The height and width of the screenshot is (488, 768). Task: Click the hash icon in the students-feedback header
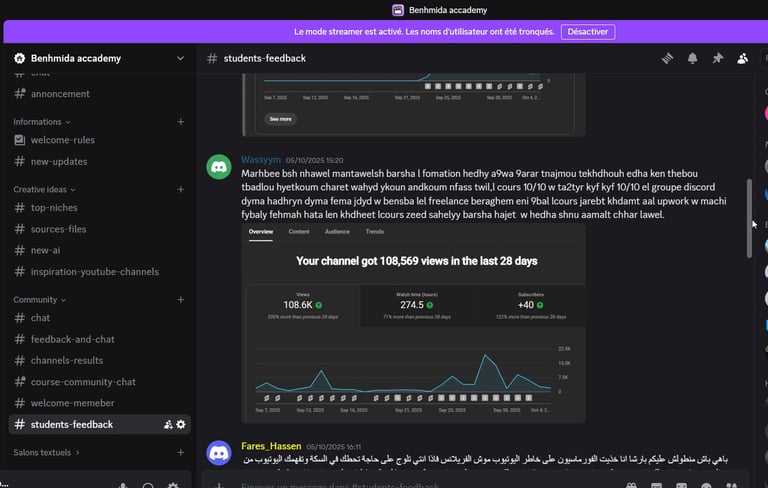coord(212,58)
